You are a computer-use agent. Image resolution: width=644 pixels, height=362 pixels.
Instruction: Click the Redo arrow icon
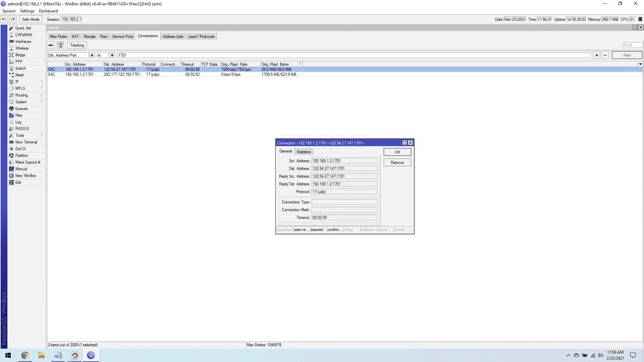13,19
